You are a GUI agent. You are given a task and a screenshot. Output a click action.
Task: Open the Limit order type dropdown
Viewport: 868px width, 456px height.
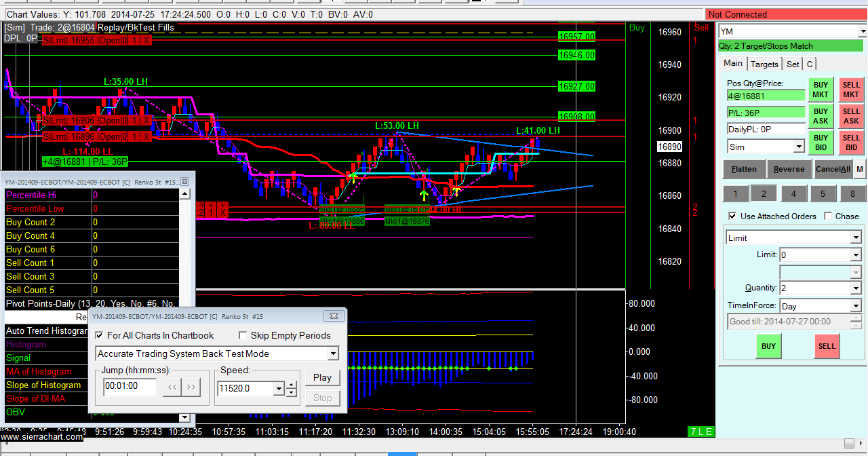(x=856, y=237)
